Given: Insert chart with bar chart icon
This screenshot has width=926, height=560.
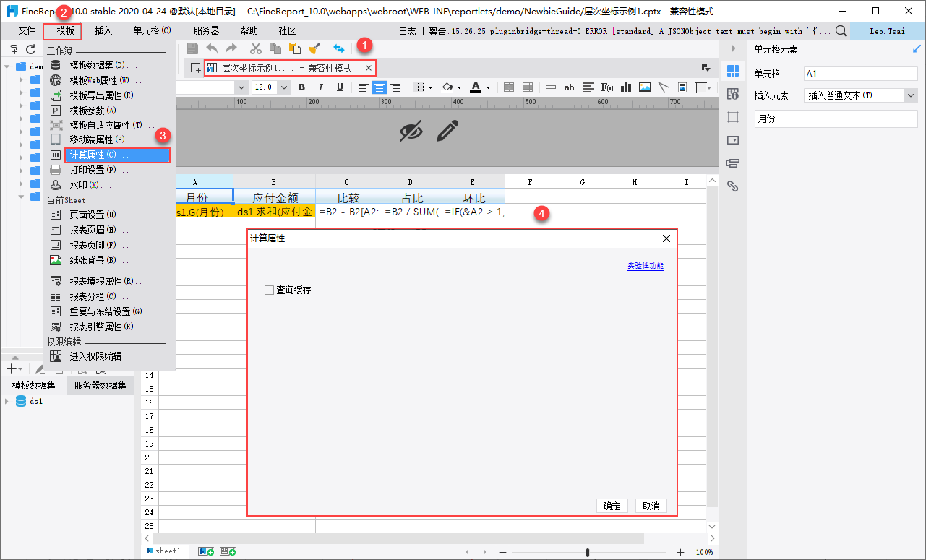Looking at the screenshot, I should pos(626,87).
